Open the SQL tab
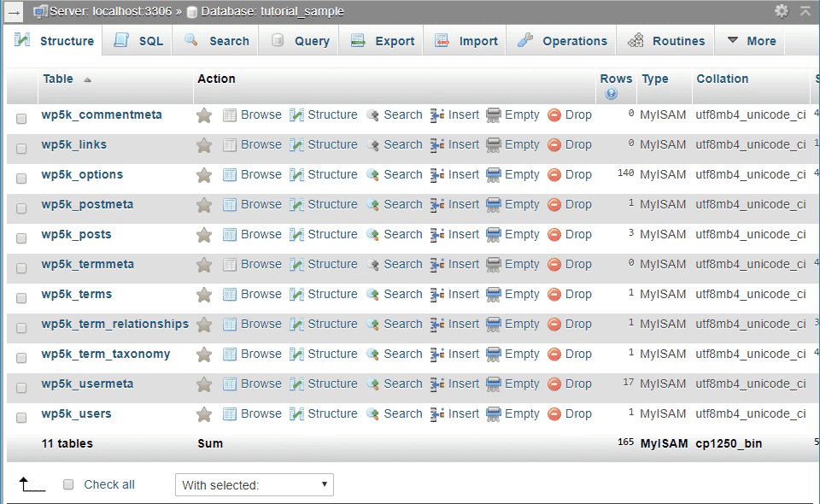 [x=138, y=41]
